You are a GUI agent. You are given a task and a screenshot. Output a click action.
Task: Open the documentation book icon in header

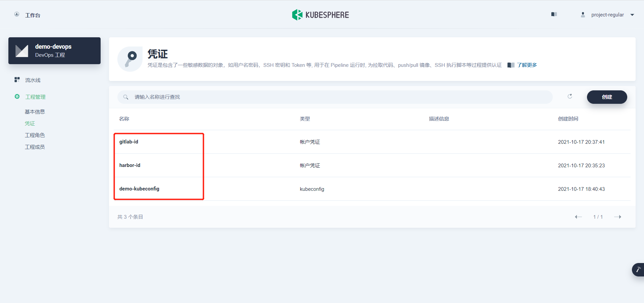pyautogui.click(x=554, y=14)
